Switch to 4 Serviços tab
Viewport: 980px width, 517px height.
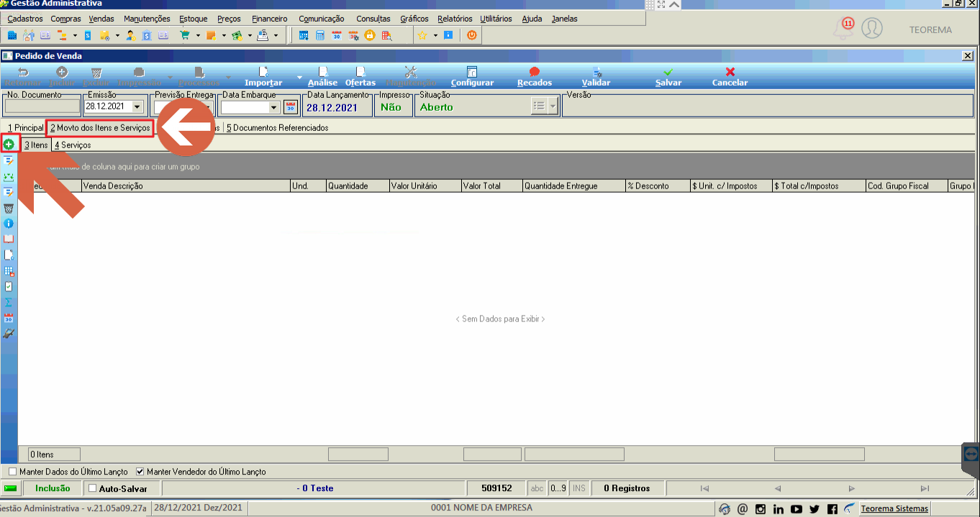[x=73, y=145]
